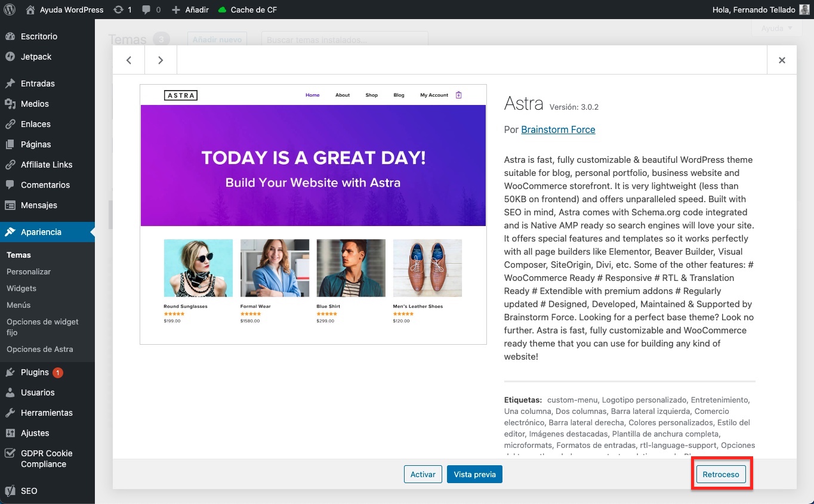814x504 pixels.
Task: Open the comments bubble icon in admin bar
Action: pyautogui.click(x=146, y=10)
